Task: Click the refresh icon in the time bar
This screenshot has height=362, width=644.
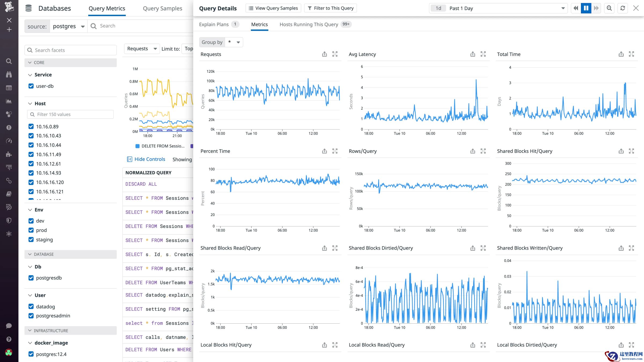Action: pyautogui.click(x=623, y=8)
